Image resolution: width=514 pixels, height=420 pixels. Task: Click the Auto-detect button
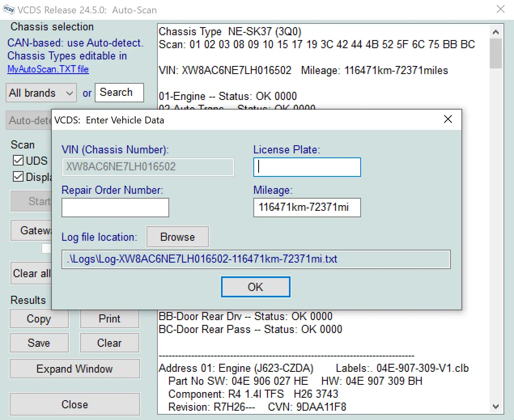(x=29, y=121)
